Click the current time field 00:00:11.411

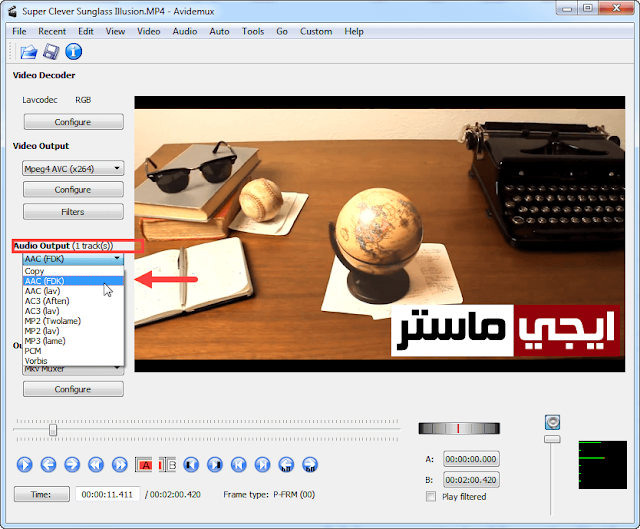[x=107, y=494]
